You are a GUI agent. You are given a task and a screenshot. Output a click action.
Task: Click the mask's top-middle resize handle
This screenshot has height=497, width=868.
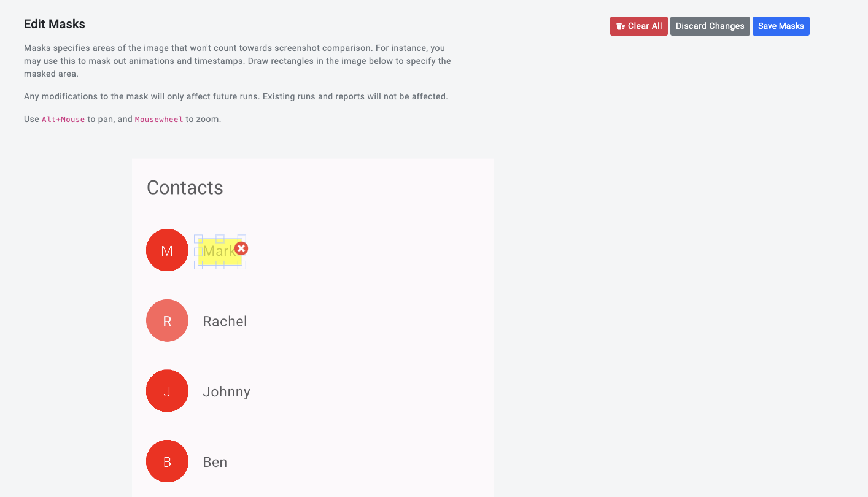pyautogui.click(x=220, y=239)
